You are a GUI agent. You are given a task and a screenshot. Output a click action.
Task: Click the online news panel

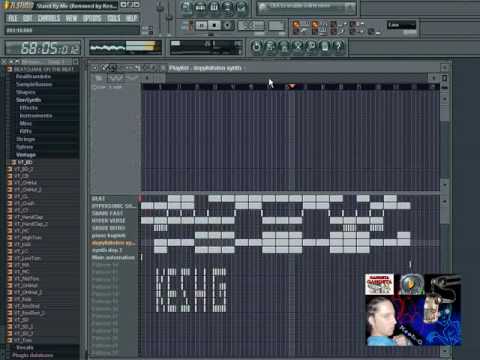(306, 7)
